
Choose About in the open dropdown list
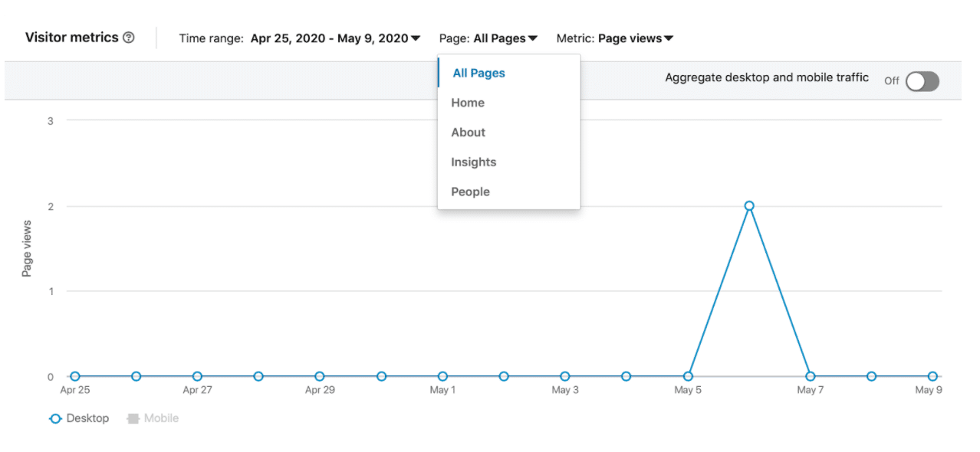click(x=468, y=132)
